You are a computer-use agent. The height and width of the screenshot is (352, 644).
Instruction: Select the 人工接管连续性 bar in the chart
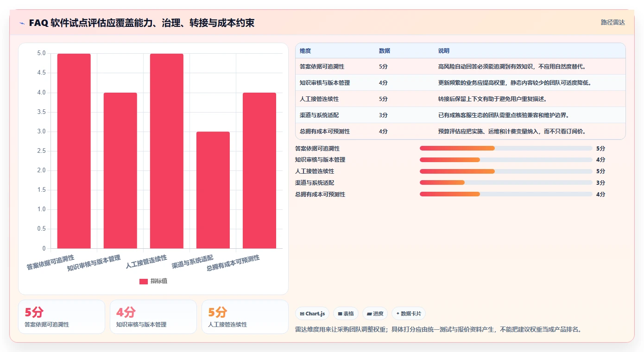pyautogui.click(x=167, y=151)
